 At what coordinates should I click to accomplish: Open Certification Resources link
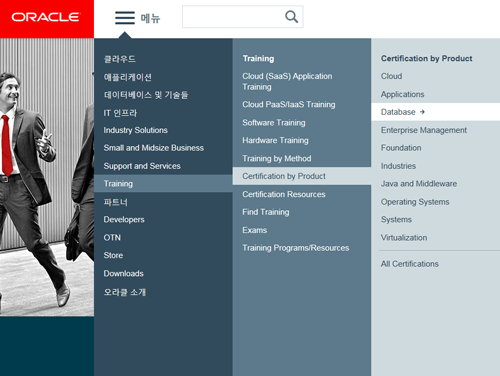coord(284,194)
